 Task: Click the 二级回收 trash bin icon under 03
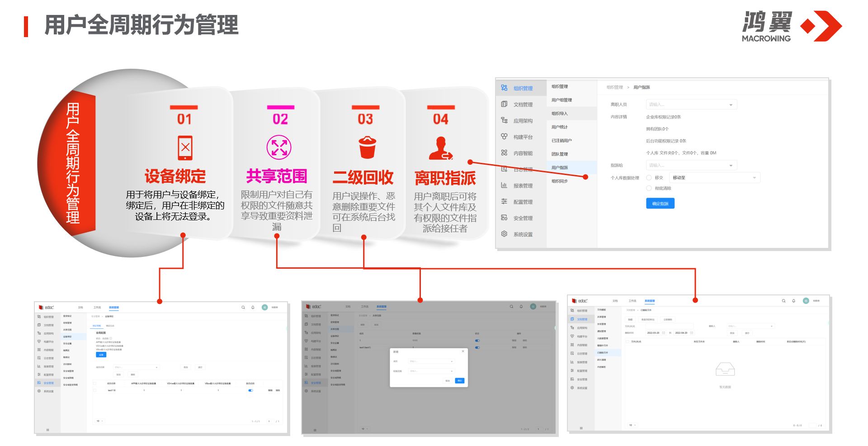click(367, 147)
